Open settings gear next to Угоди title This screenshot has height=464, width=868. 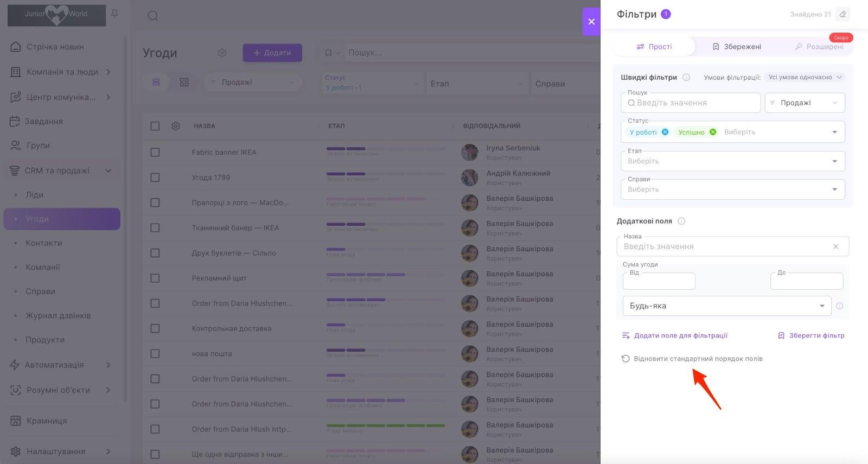pos(222,53)
